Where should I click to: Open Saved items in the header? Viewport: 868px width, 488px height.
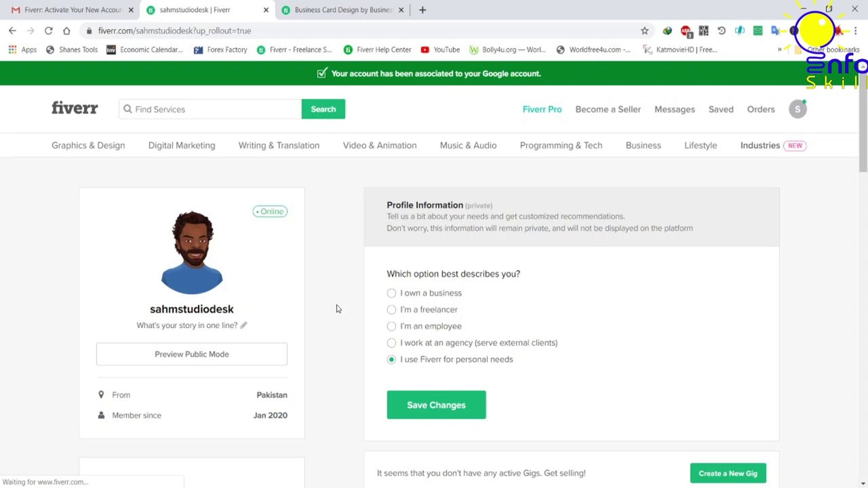(721, 109)
